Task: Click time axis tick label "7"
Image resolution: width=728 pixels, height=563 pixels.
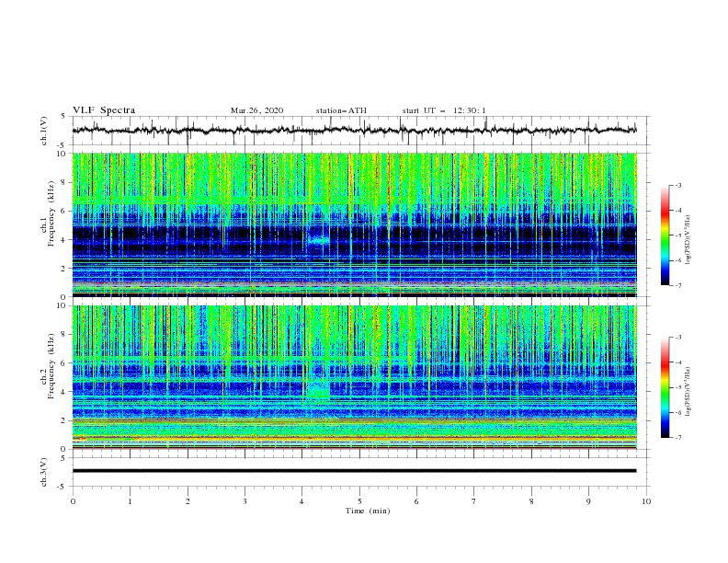Action: [474, 501]
